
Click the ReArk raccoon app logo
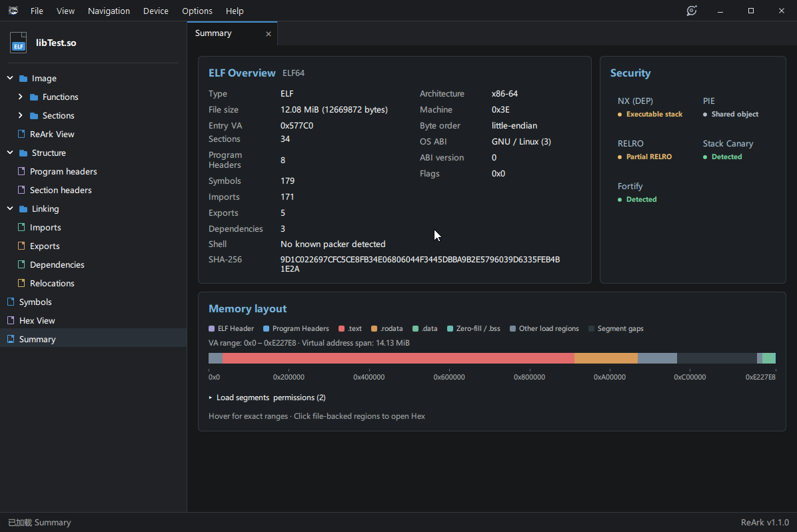click(x=13, y=11)
